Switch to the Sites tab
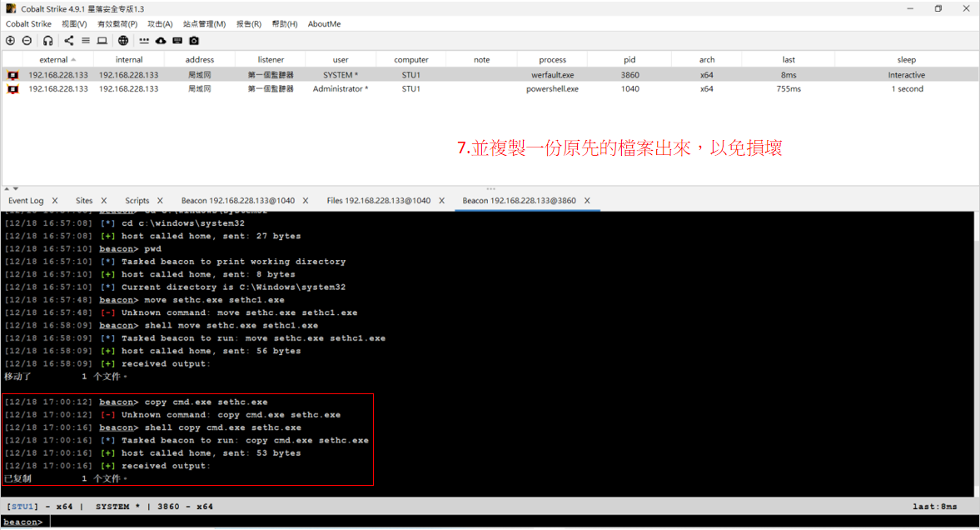980x530 pixels. [x=84, y=201]
